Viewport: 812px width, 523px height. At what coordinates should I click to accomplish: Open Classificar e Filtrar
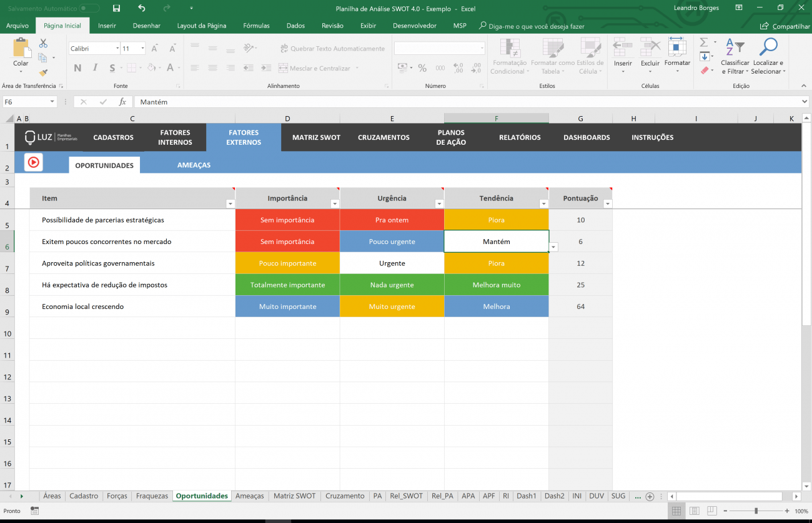pos(735,56)
